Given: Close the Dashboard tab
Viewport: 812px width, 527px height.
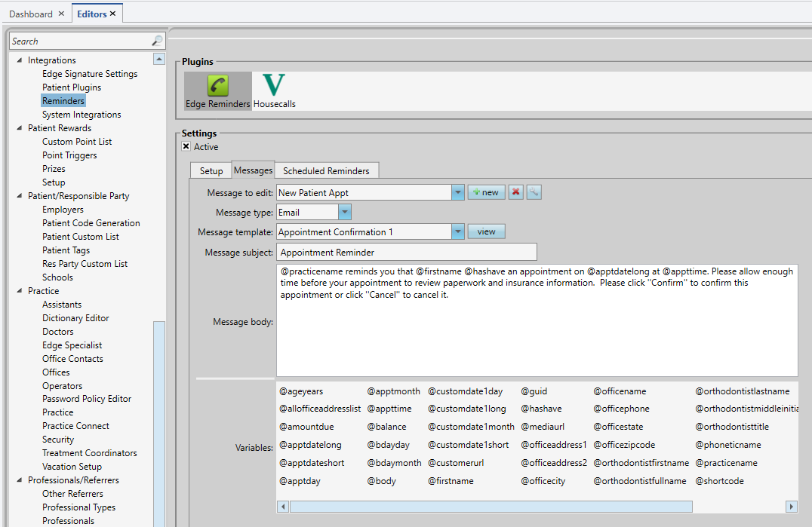Looking at the screenshot, I should (x=61, y=14).
